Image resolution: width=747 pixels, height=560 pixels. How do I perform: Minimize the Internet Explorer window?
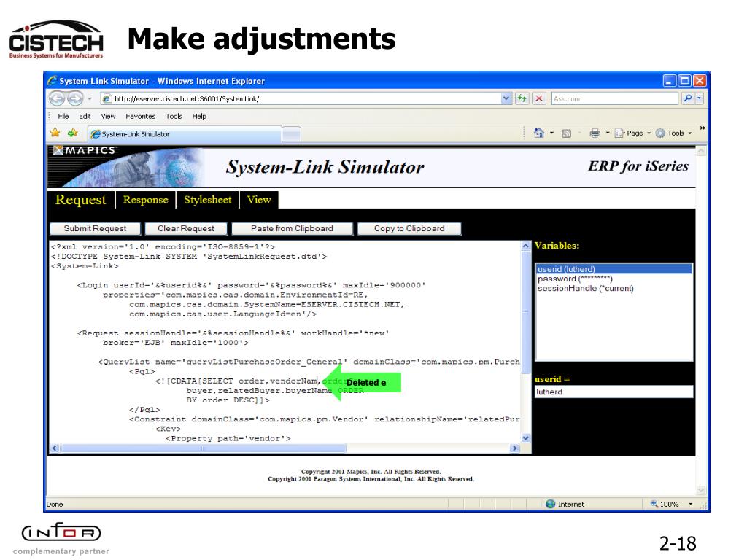click(669, 80)
